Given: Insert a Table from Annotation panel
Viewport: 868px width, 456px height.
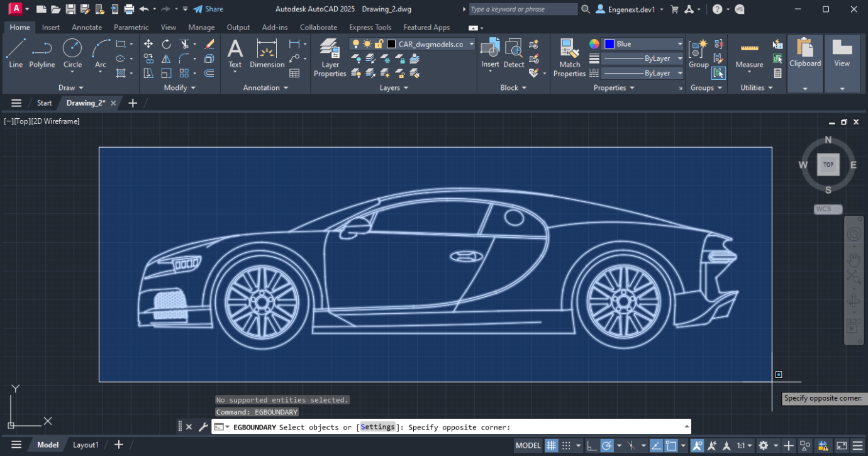Looking at the screenshot, I should [x=294, y=73].
